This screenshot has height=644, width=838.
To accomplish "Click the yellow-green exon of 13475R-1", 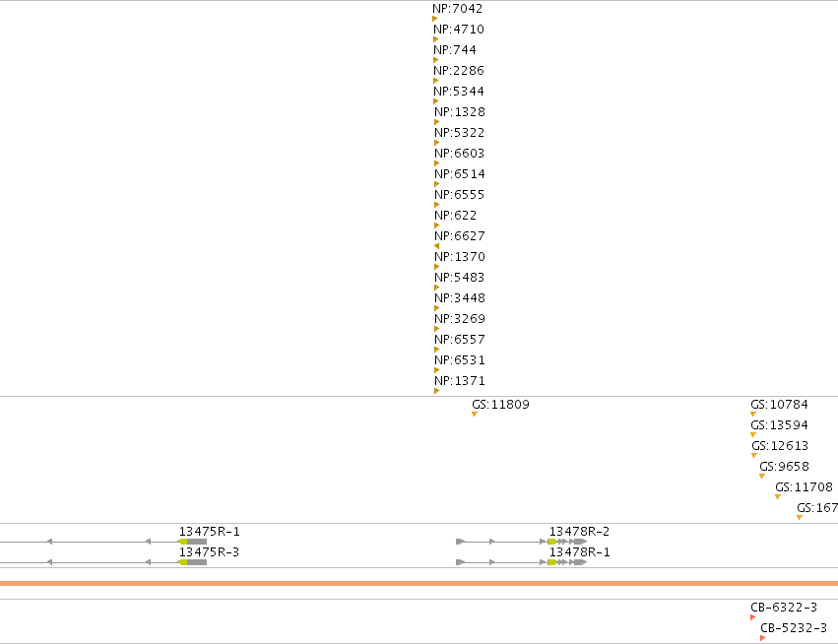I will pos(183,542).
